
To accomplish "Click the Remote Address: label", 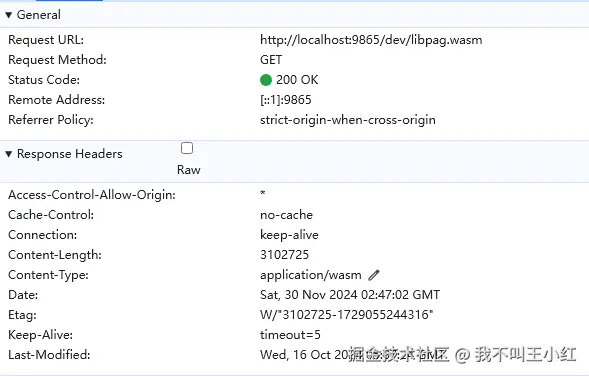I will pyautogui.click(x=57, y=100).
